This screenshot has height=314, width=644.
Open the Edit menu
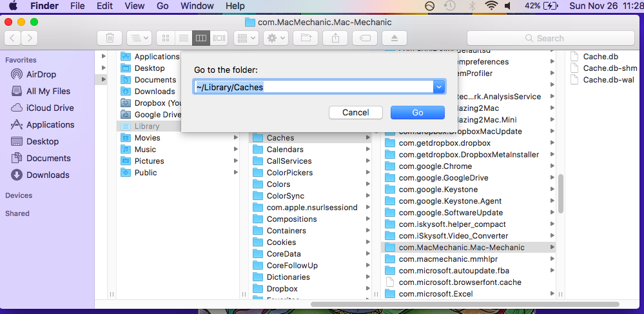(104, 6)
